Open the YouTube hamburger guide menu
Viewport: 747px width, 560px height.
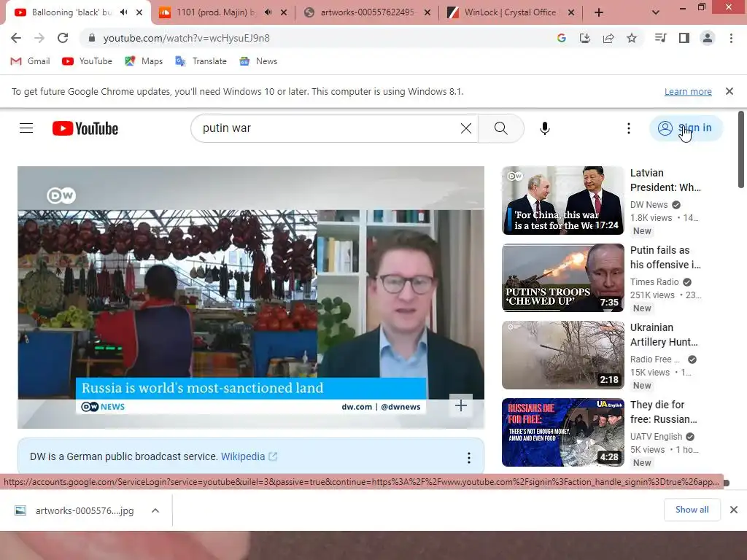coord(26,128)
